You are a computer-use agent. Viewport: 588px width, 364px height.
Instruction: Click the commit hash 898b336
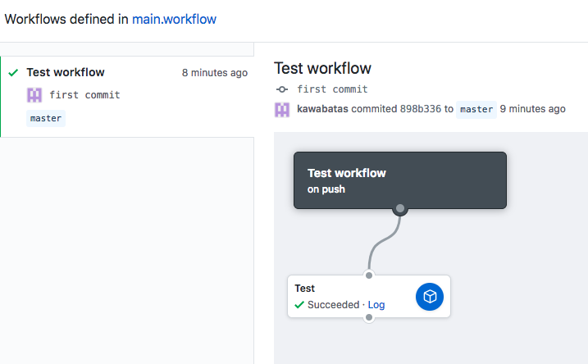pyautogui.click(x=421, y=109)
